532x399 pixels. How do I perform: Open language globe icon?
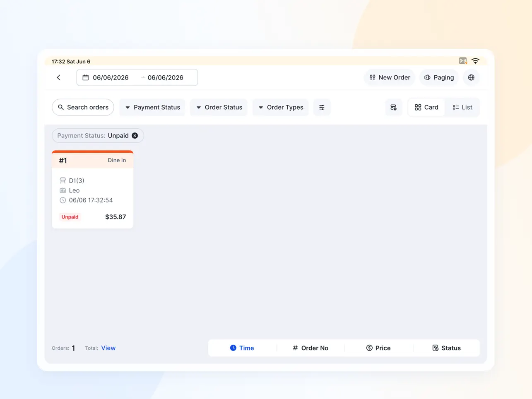[x=471, y=77]
